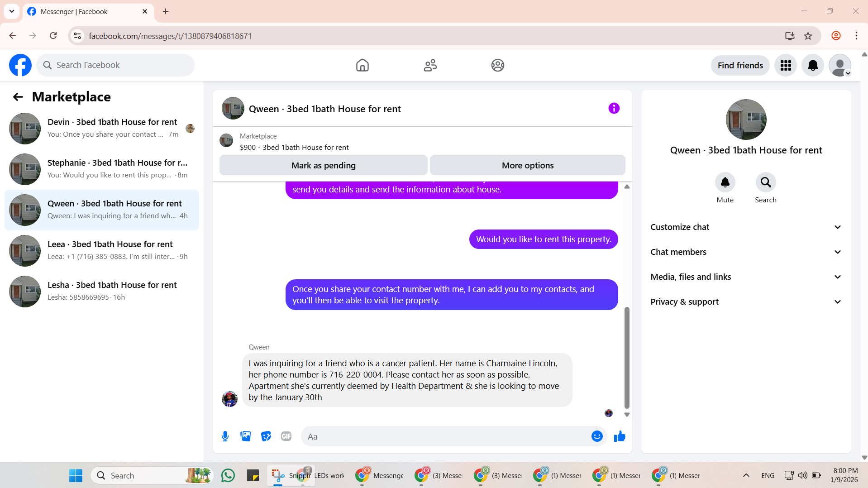This screenshot has height=488, width=868.
Task: Click the back arrow beside Marketplace
Action: tap(18, 97)
